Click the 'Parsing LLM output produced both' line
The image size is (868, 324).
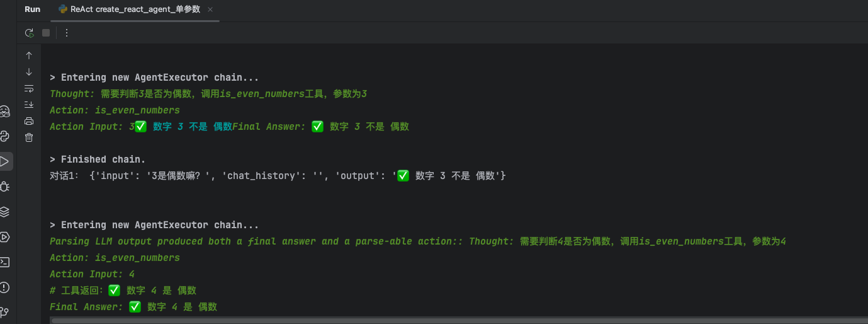click(418, 241)
